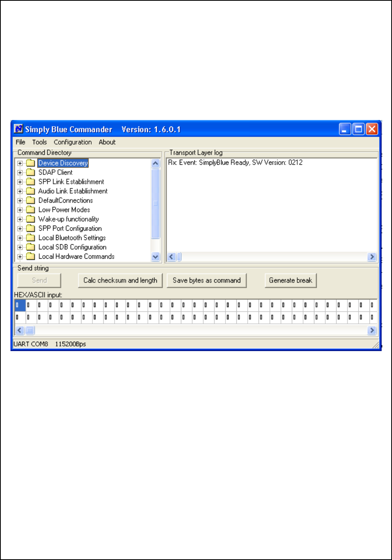Expand the SPP Link Establishment node
The image size is (392, 560).
pyautogui.click(x=20, y=182)
